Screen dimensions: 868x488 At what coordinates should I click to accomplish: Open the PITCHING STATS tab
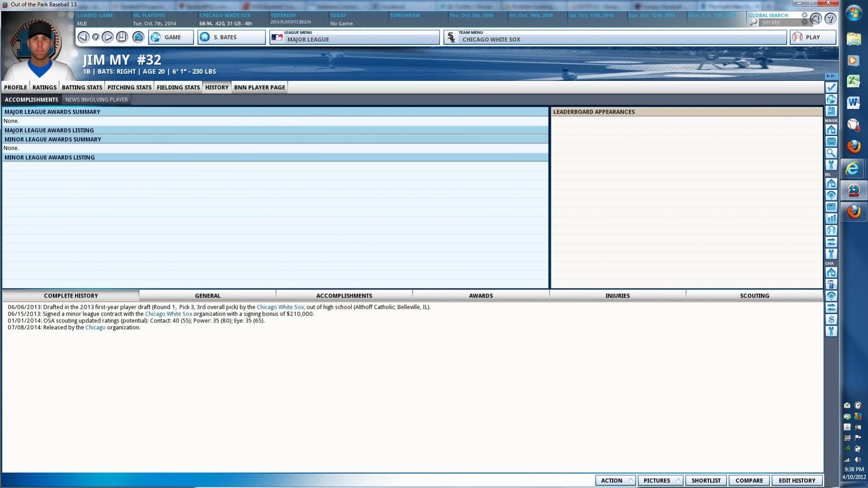(129, 87)
